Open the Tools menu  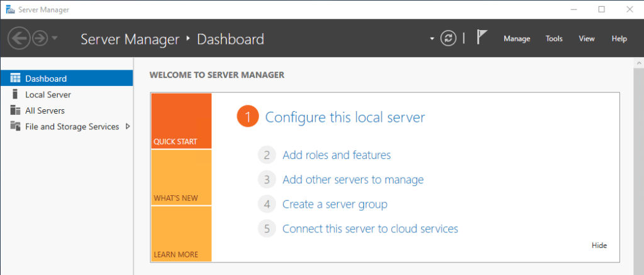point(554,38)
